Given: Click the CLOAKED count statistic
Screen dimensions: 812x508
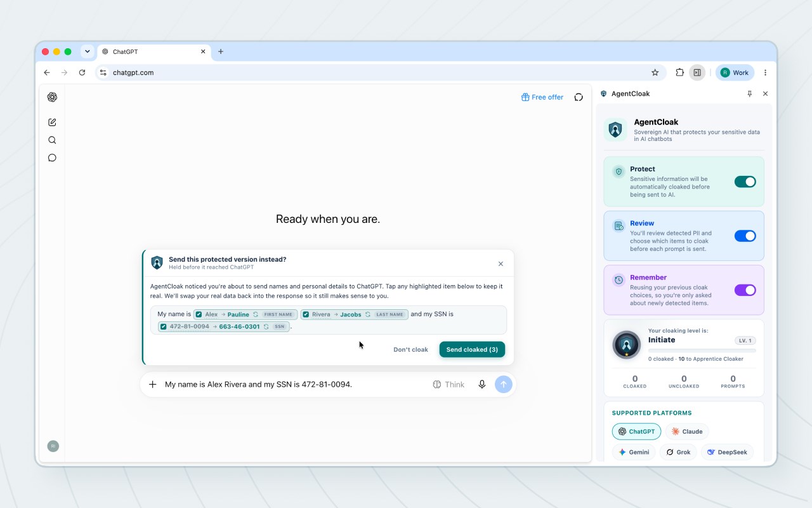Looking at the screenshot, I should [x=635, y=382].
